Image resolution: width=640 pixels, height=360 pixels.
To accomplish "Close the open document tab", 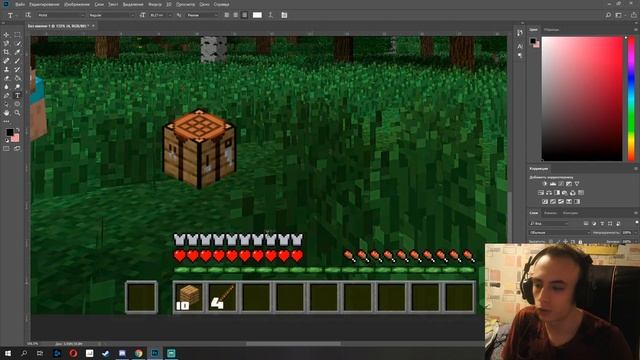I will pos(93,26).
